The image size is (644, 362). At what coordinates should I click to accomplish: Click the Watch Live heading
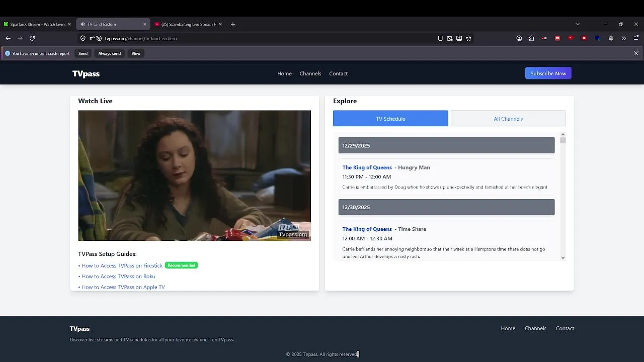(95, 101)
